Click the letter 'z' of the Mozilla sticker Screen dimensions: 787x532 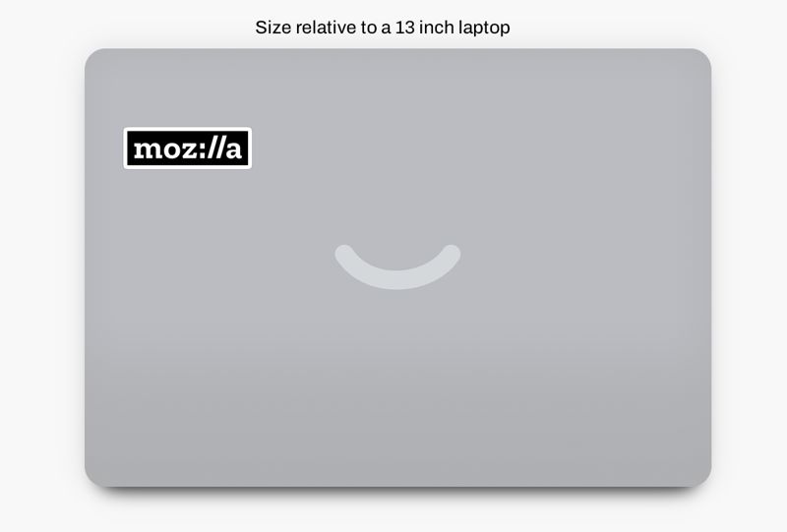(189, 150)
